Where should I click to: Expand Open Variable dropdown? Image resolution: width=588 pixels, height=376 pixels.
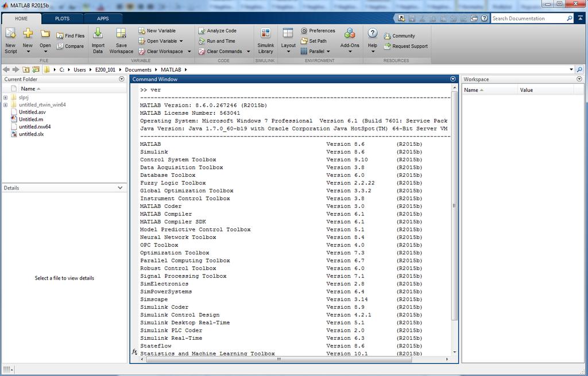tap(181, 41)
